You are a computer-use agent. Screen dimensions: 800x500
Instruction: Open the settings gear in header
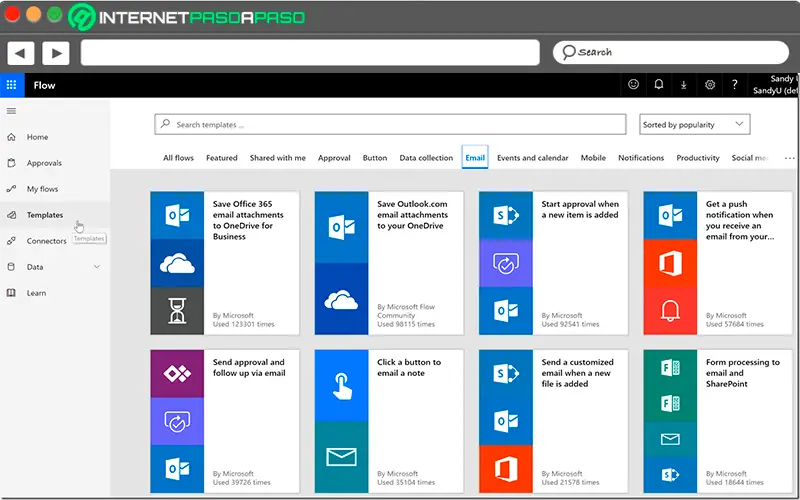pyautogui.click(x=710, y=85)
